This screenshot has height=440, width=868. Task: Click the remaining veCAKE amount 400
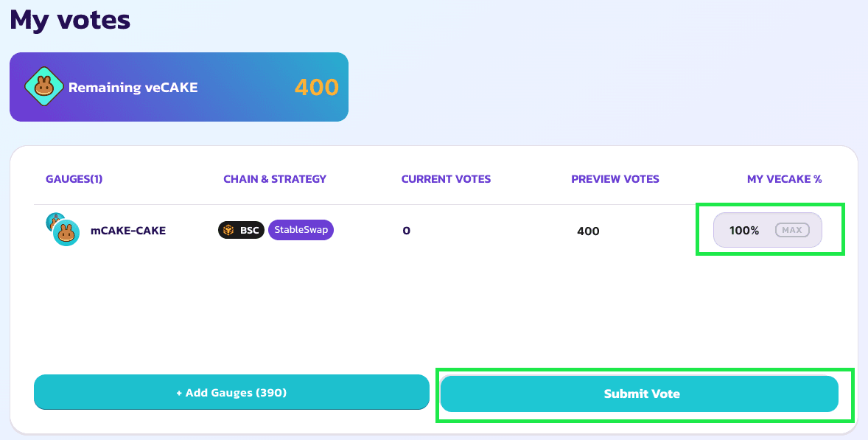(317, 88)
